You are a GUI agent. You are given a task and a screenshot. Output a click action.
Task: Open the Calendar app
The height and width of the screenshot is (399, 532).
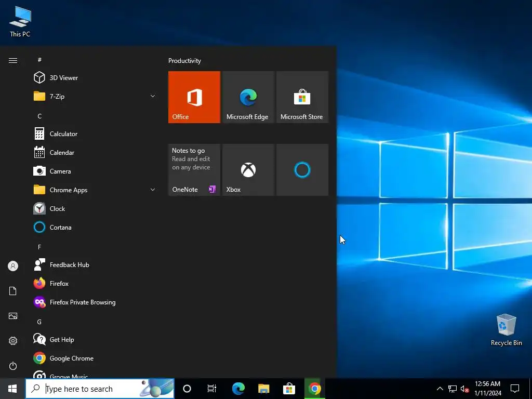point(95,152)
